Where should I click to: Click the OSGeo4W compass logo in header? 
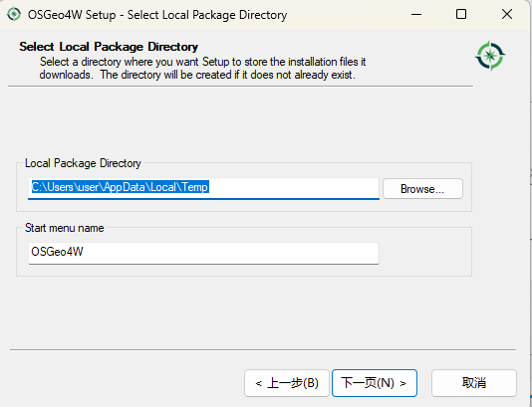coord(490,56)
